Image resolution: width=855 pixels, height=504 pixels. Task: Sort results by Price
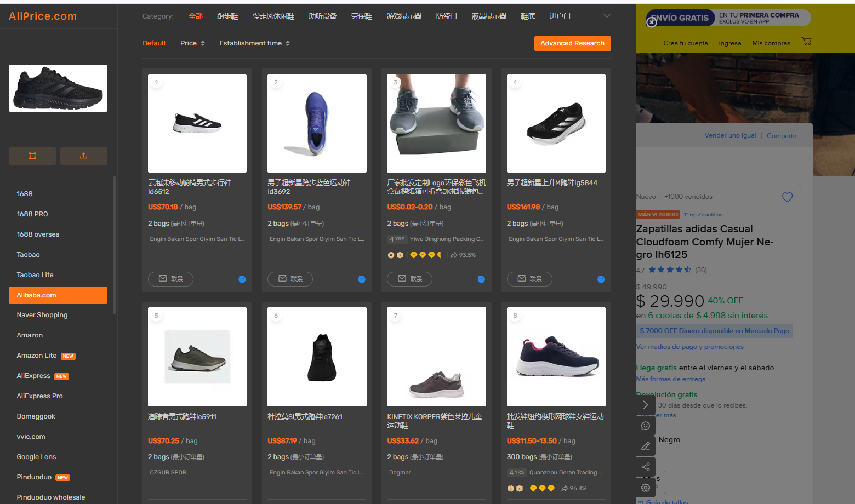point(192,43)
